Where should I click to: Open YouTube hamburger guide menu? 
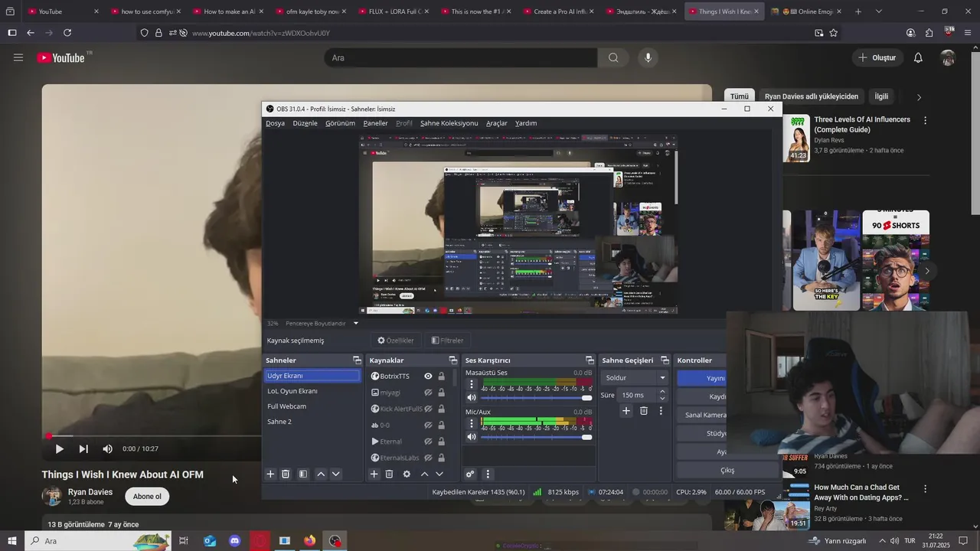[x=18, y=57]
